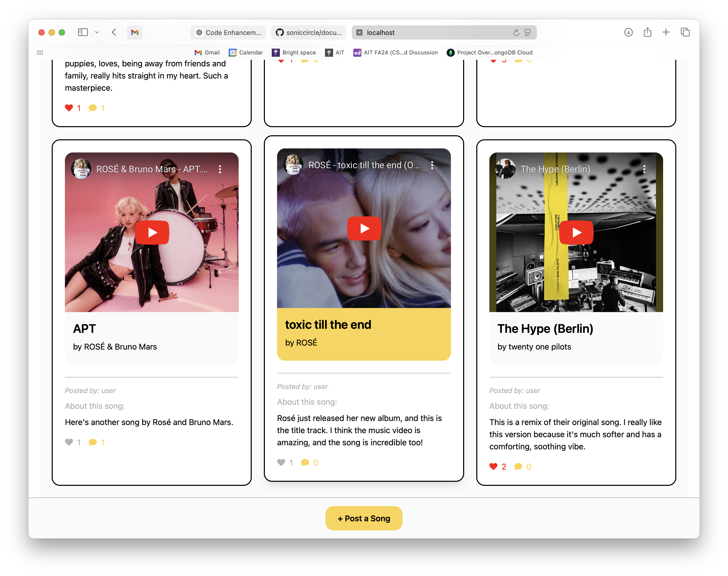Play The Hype (Berlin) video
Screen dimensions: 728x576
pos(576,232)
